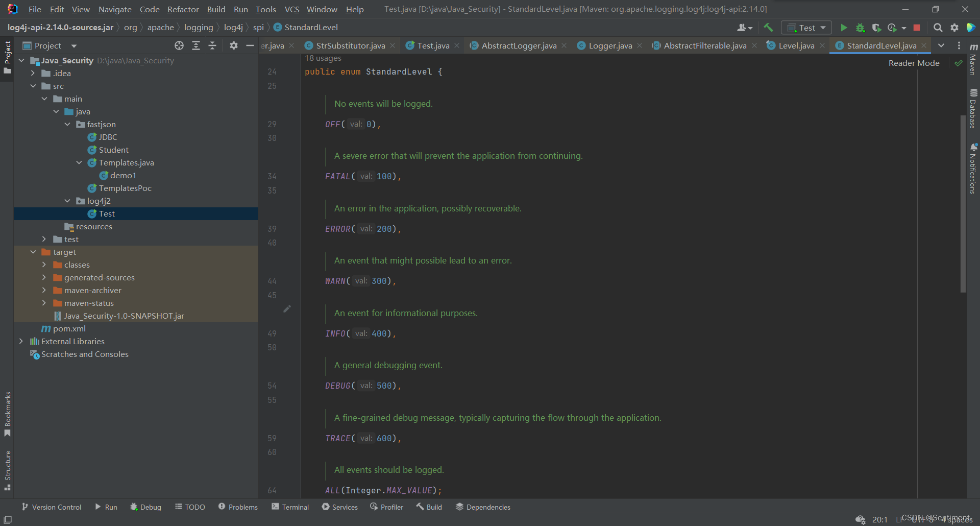Open the Structure tool window
The width and height of the screenshot is (980, 526).
(7, 471)
